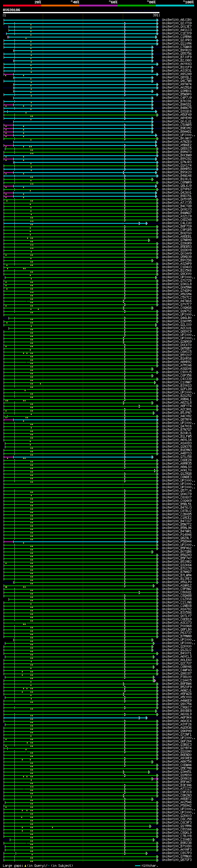Open hit UniRef100_A8JIR0
Screen dimensions: 197x868
tap(176, 20)
